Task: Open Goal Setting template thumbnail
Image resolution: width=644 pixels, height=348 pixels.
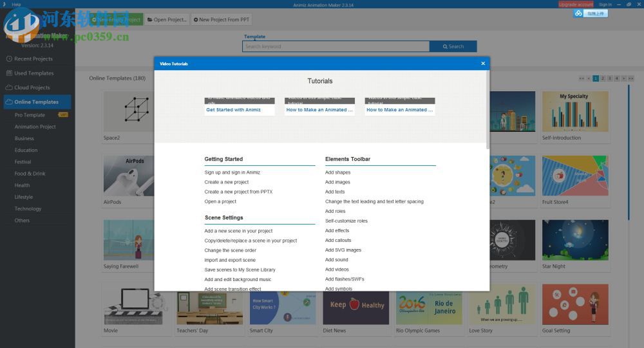Action: [x=575, y=304]
